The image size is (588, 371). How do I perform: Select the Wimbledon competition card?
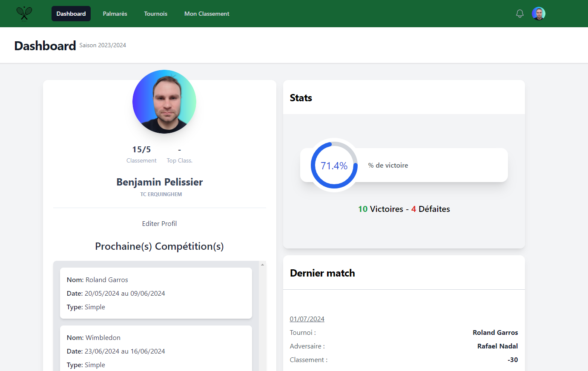coord(156,349)
